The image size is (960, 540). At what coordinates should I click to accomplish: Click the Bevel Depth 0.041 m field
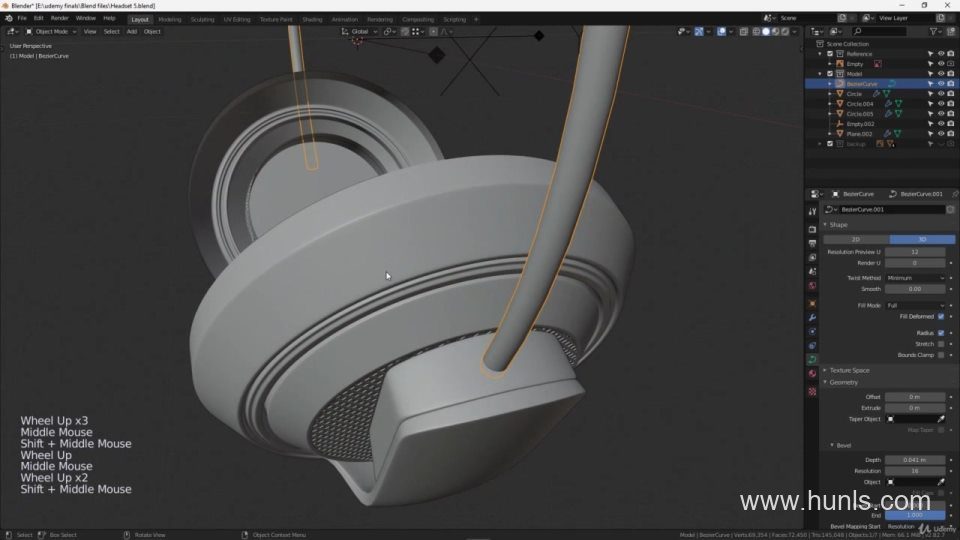click(x=915, y=460)
